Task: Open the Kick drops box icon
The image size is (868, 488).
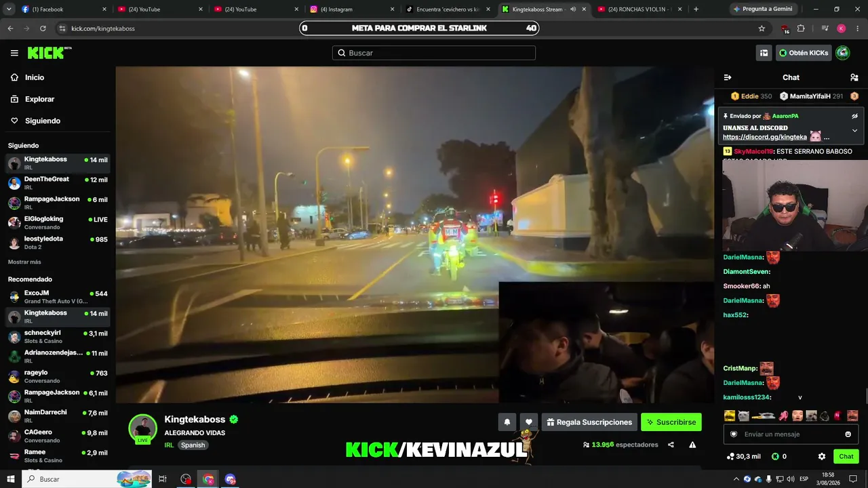Action: coord(764,53)
